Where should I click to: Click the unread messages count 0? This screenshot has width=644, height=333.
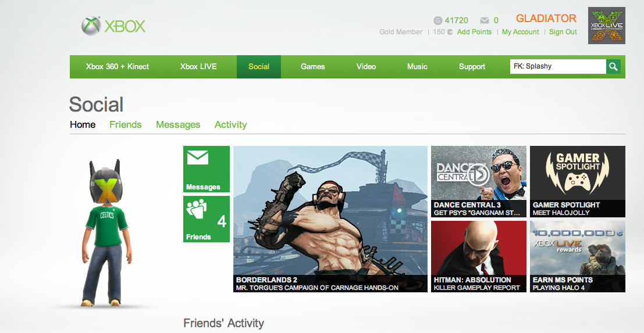click(x=496, y=20)
